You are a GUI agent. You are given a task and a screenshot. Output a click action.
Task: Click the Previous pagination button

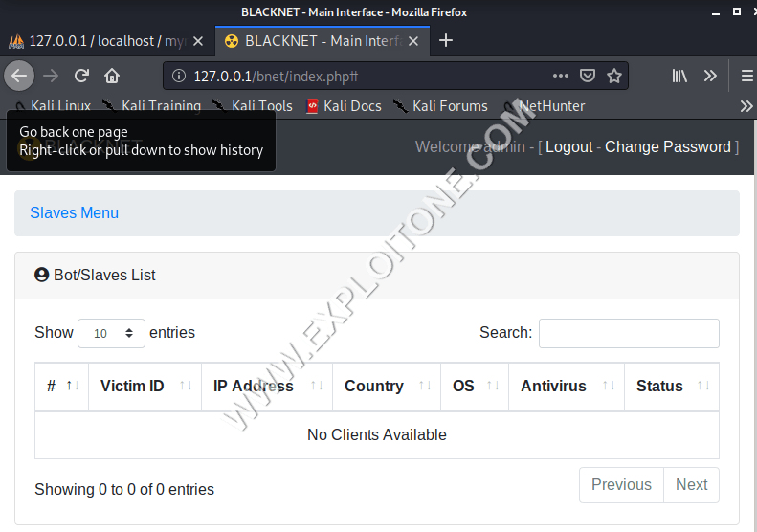point(621,485)
